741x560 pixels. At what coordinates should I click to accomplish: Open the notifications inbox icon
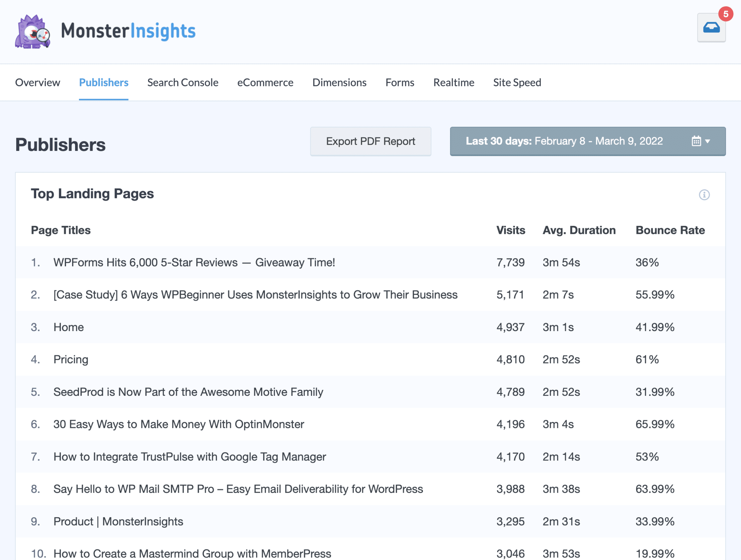711,28
